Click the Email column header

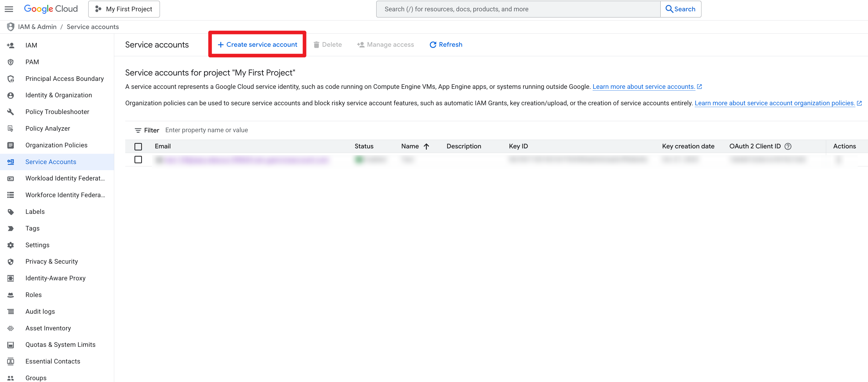(163, 146)
